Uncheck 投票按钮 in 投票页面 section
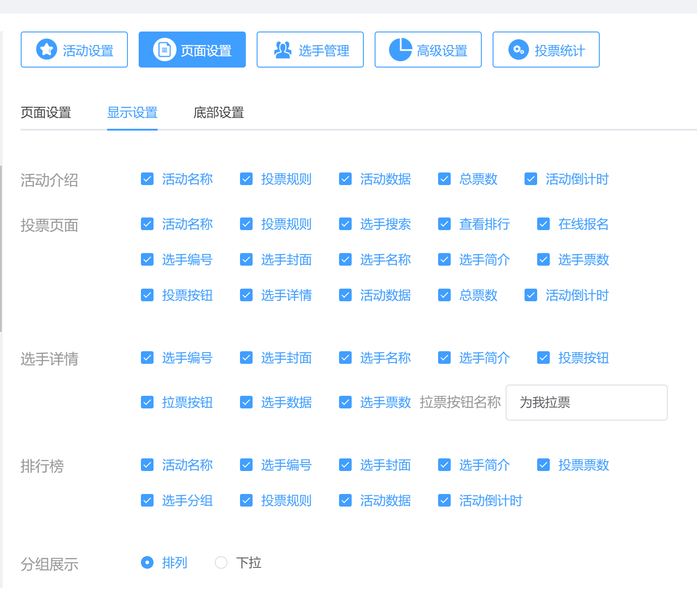Viewport: 697px width, 616px height. click(147, 295)
